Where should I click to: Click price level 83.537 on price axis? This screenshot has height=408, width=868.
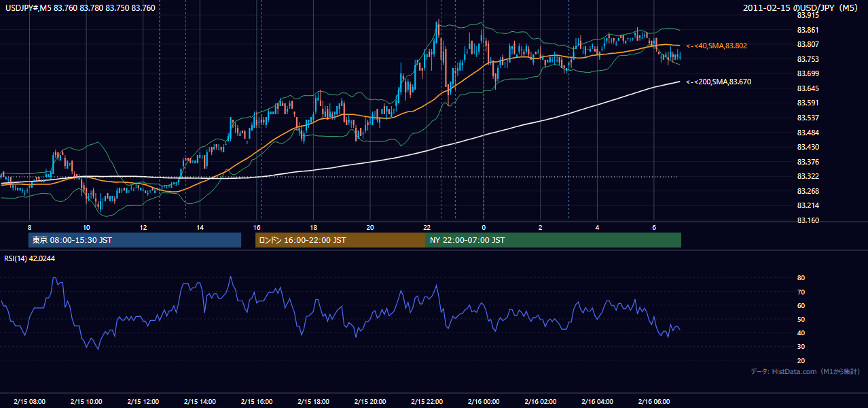[808, 118]
